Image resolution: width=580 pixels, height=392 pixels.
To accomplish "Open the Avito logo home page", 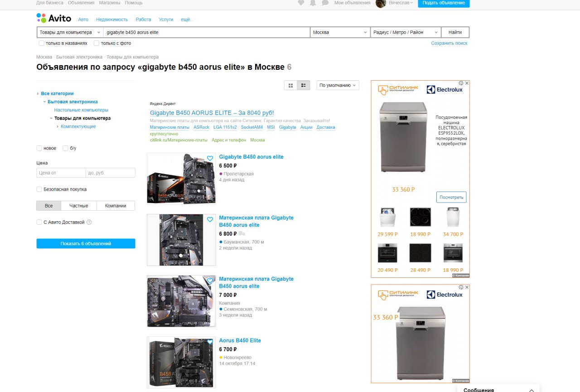I will click(x=53, y=18).
